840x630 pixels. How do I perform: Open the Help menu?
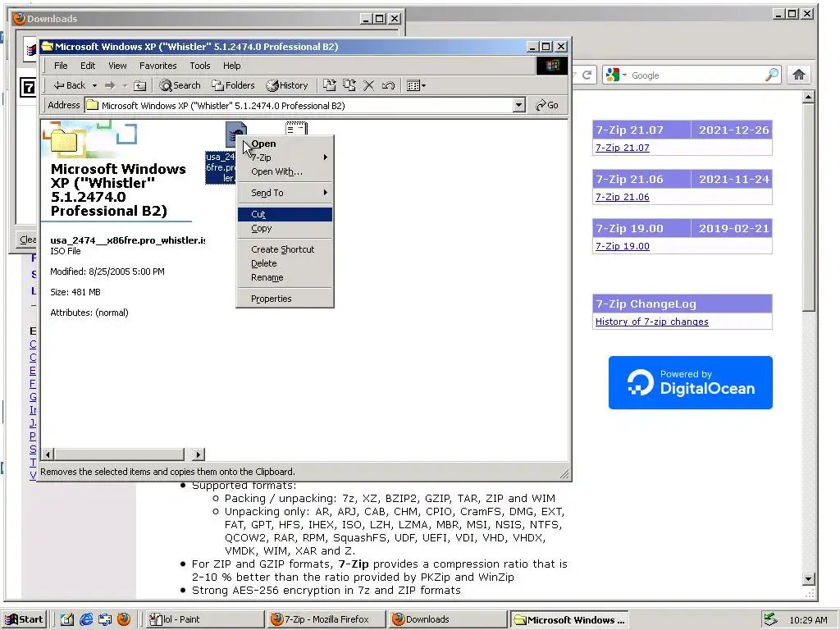coord(232,66)
